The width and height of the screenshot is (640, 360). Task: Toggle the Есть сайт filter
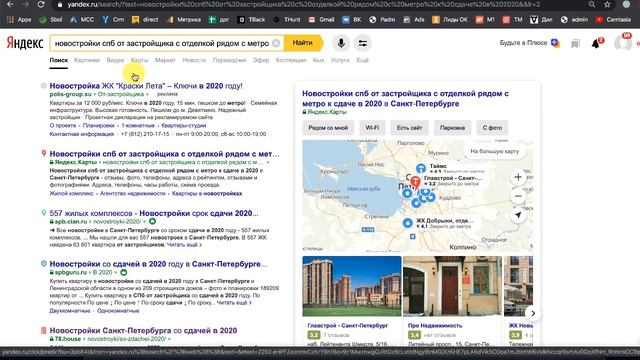409,128
